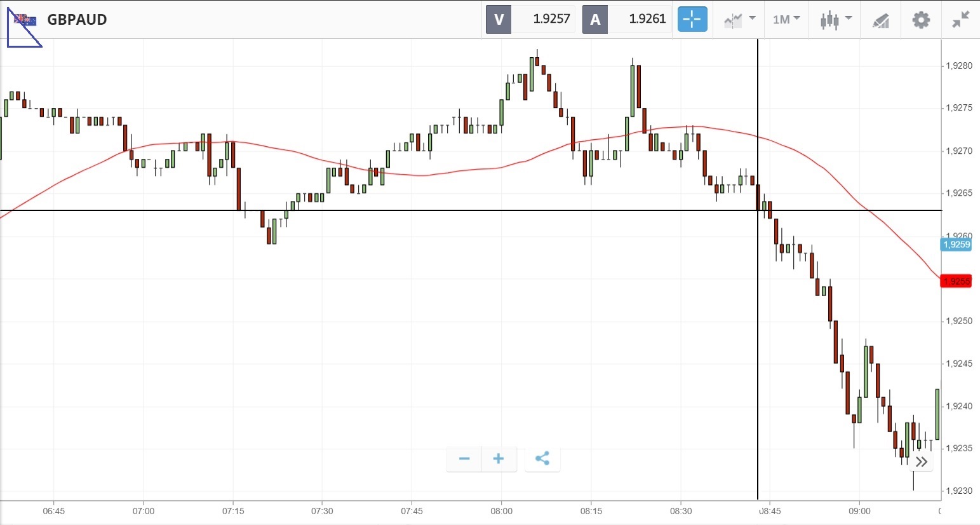Open the drawing tools pencil icon
This screenshot has width=980, height=525.
click(x=880, y=20)
